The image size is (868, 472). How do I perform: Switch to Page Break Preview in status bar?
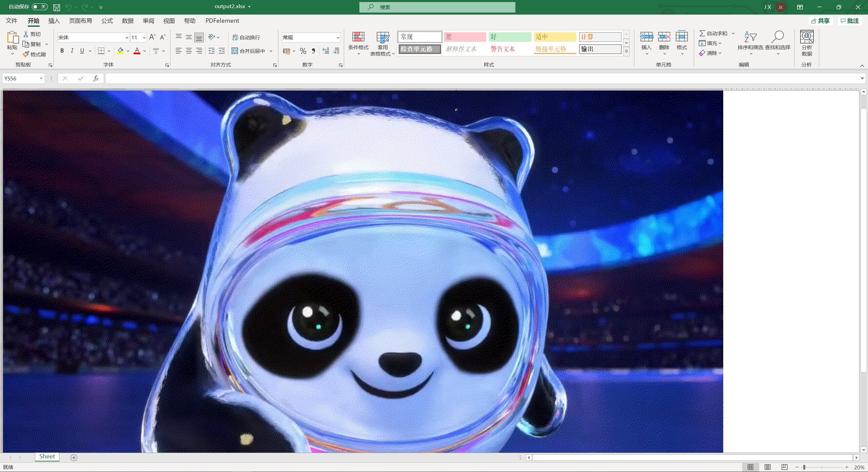point(784,467)
